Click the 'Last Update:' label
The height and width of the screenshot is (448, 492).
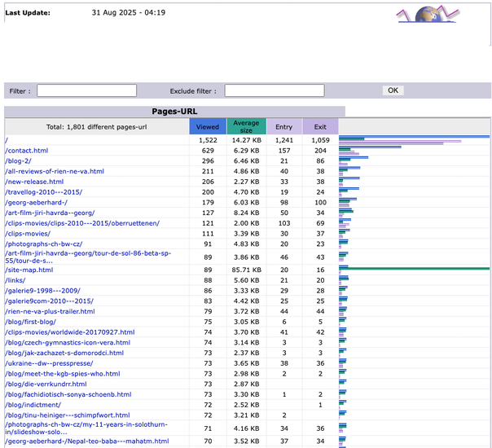[28, 13]
